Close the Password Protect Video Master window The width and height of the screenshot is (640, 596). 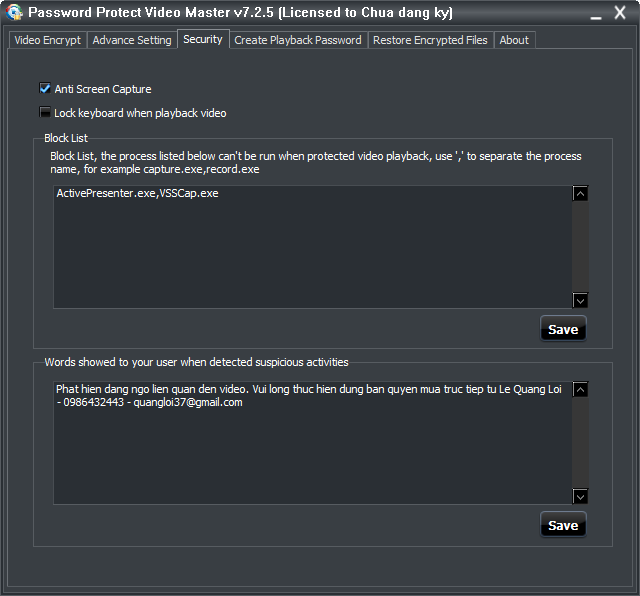click(622, 13)
